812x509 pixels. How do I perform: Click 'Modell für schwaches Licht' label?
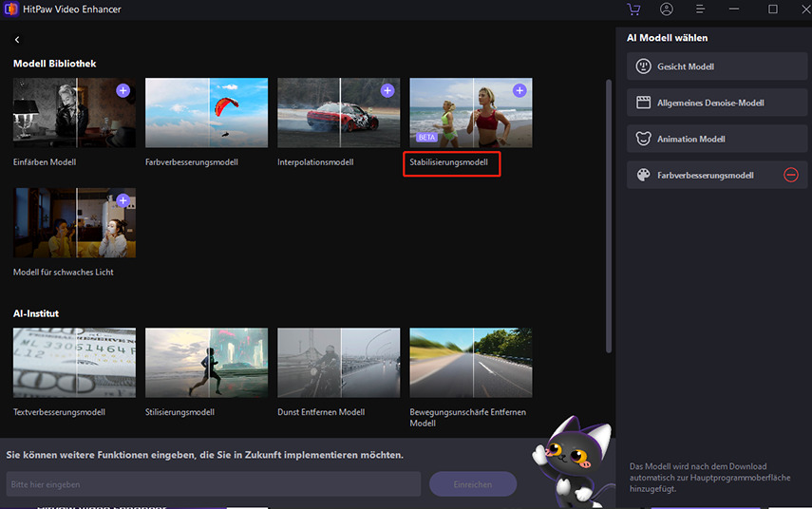point(64,272)
